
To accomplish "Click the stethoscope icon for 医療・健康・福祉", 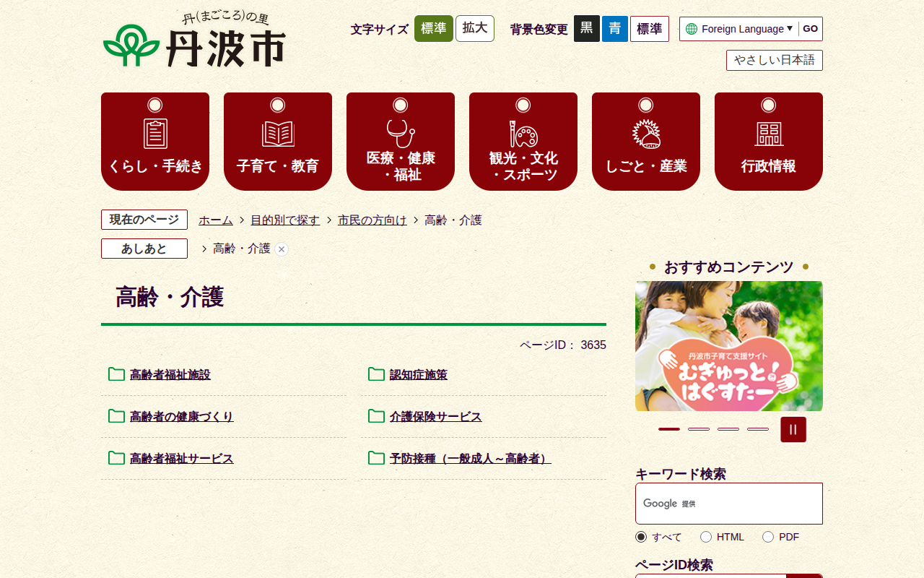I will 401,133.
